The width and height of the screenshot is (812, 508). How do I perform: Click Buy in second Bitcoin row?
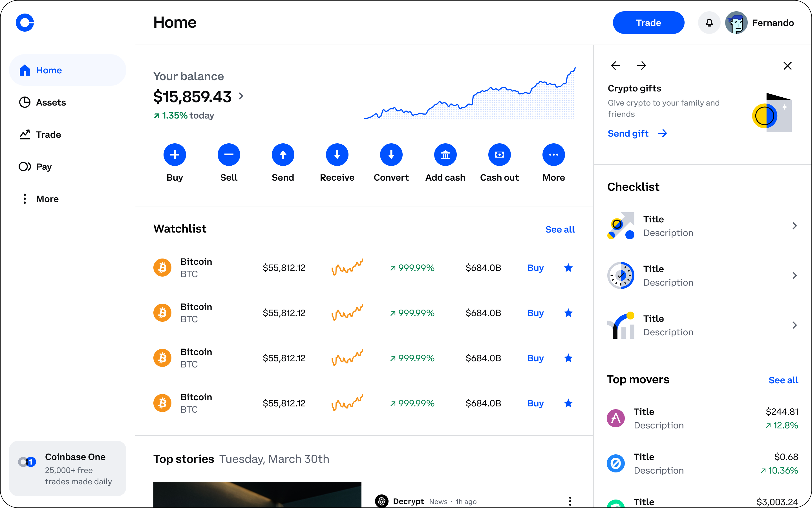535,313
